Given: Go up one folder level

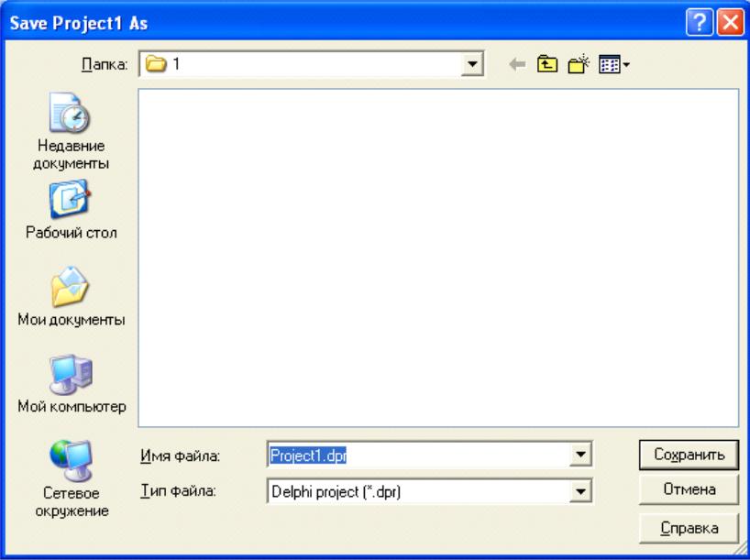Looking at the screenshot, I should click(x=547, y=64).
